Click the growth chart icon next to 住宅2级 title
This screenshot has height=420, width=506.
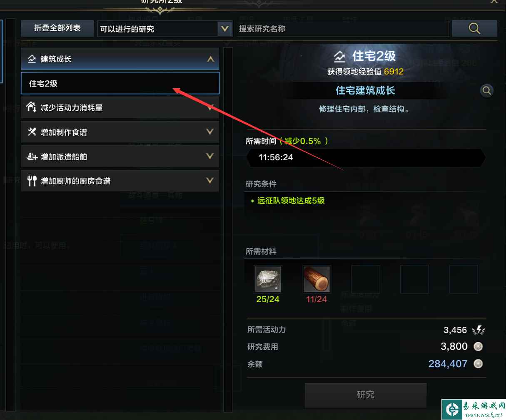339,56
